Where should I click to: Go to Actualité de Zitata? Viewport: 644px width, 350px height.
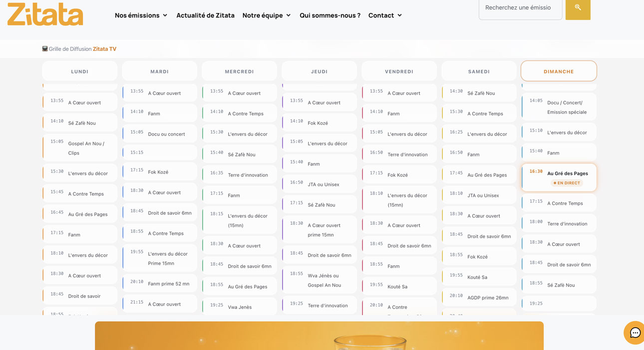pyautogui.click(x=205, y=15)
